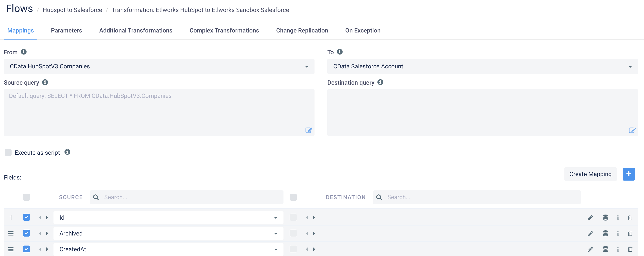644x256 pixels.
Task: Click the info icon next to To
Action: [x=340, y=52]
